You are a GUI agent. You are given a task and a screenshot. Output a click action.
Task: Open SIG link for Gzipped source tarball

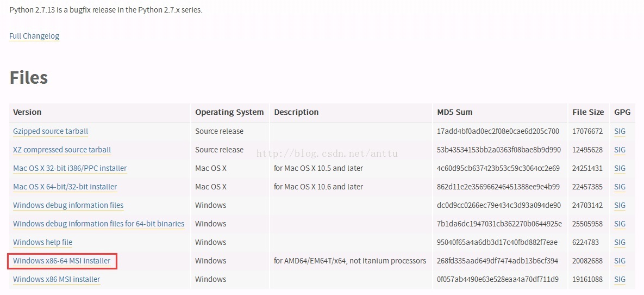click(620, 131)
